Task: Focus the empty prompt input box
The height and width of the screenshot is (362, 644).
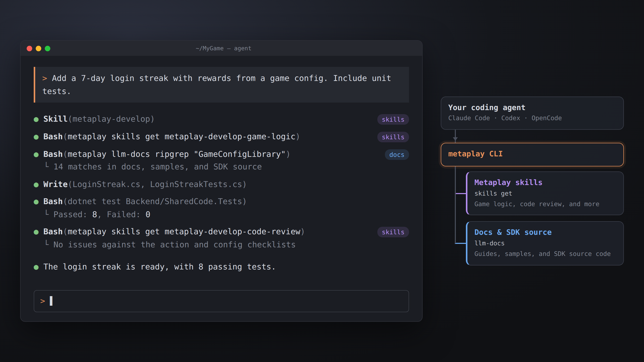Action: pos(221,301)
